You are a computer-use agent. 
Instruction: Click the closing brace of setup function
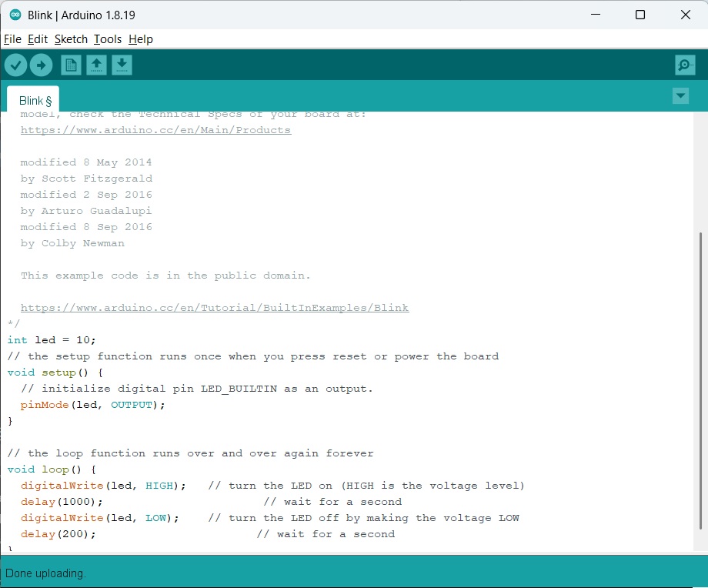(x=10, y=421)
